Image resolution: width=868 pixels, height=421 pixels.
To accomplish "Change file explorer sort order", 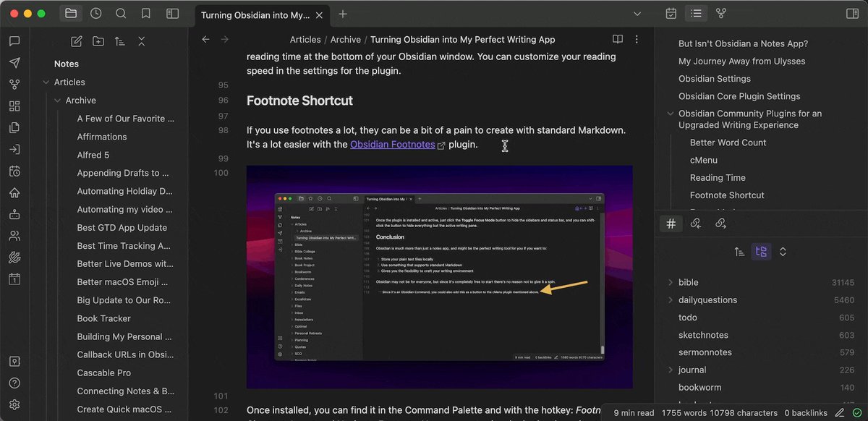I will [x=120, y=41].
